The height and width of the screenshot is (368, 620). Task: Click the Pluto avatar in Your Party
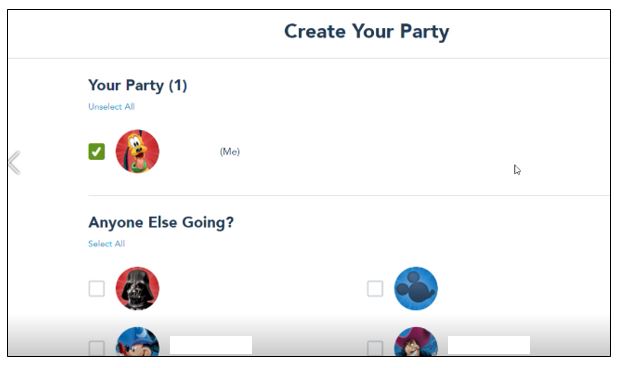(138, 151)
